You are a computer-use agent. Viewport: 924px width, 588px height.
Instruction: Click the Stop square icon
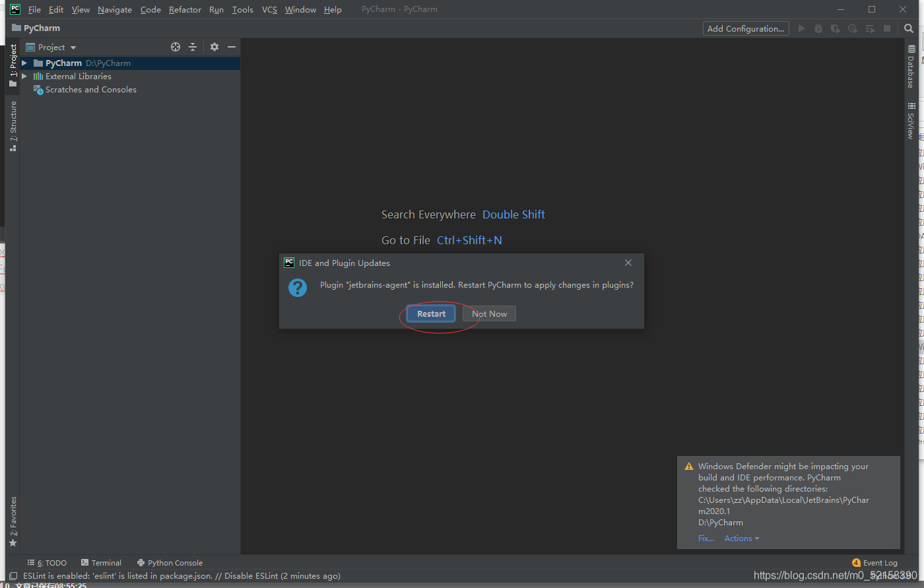pyautogui.click(x=887, y=28)
